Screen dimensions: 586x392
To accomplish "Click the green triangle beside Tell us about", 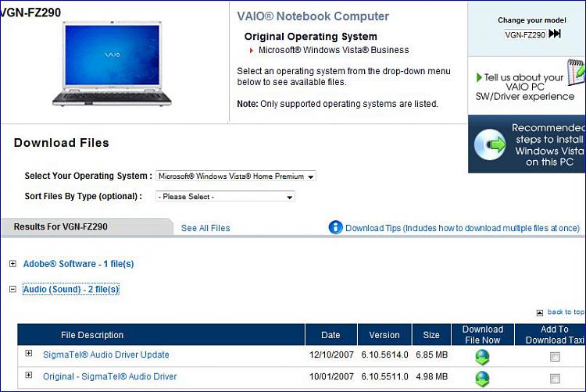I will click(479, 77).
